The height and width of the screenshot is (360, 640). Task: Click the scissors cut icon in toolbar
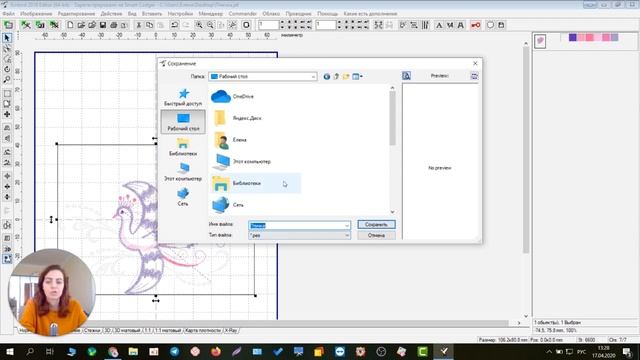[x=139, y=25]
